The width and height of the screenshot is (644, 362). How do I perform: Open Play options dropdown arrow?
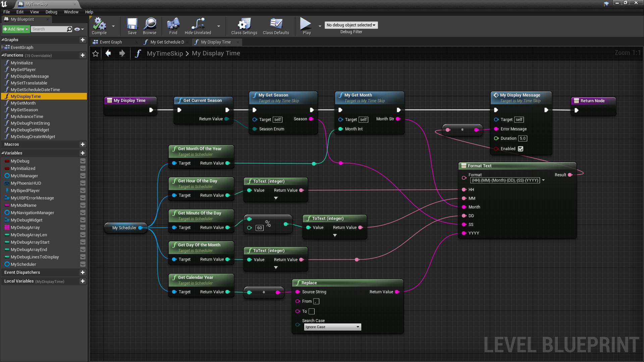[320, 26]
